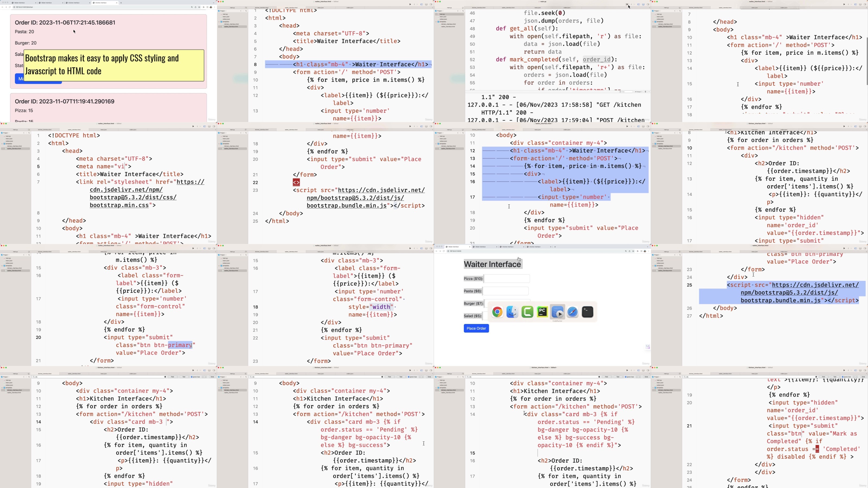The height and width of the screenshot is (488, 868).
Task: Select orders.json in the main.py window sidebar
Action: (x=443, y=19)
